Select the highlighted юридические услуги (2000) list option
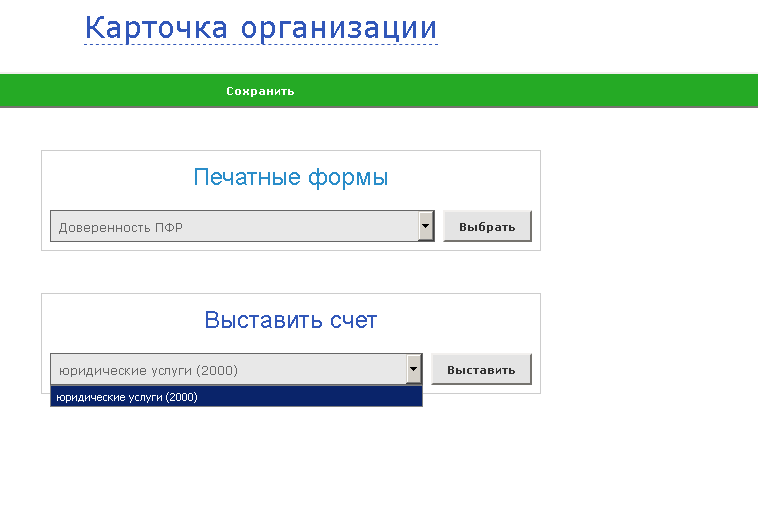The width and height of the screenshot is (758, 514). (127, 397)
